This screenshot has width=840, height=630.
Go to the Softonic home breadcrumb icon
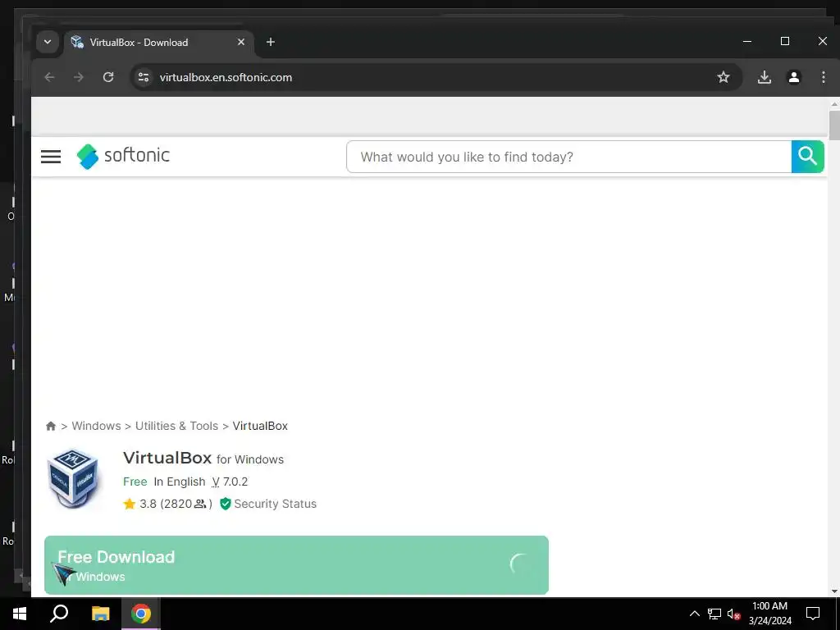(51, 426)
